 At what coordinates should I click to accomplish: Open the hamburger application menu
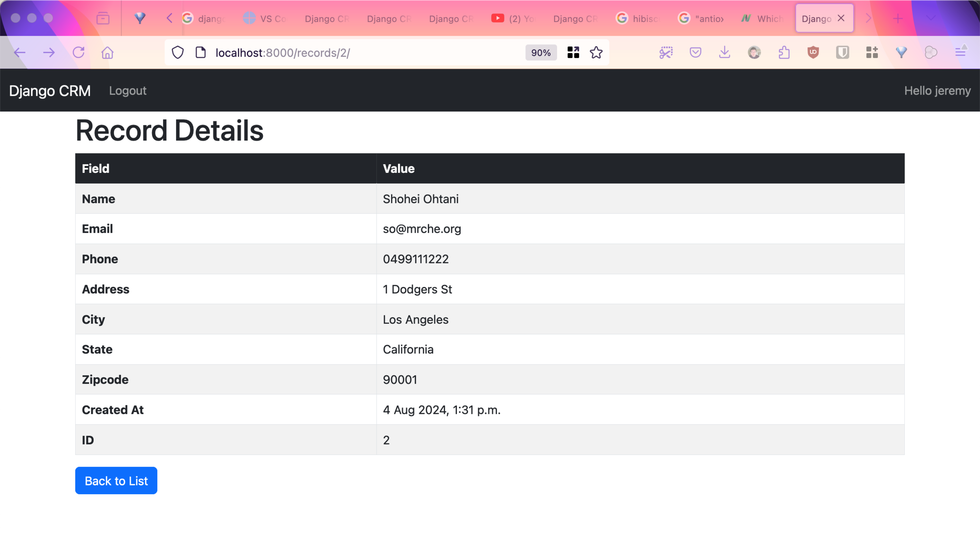(x=961, y=53)
